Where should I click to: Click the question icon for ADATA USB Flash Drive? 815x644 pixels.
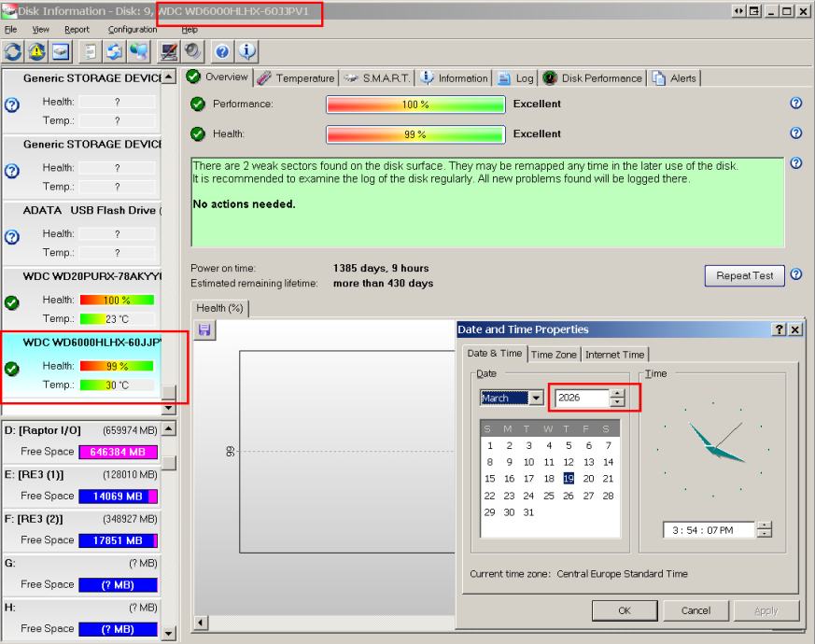(x=12, y=237)
